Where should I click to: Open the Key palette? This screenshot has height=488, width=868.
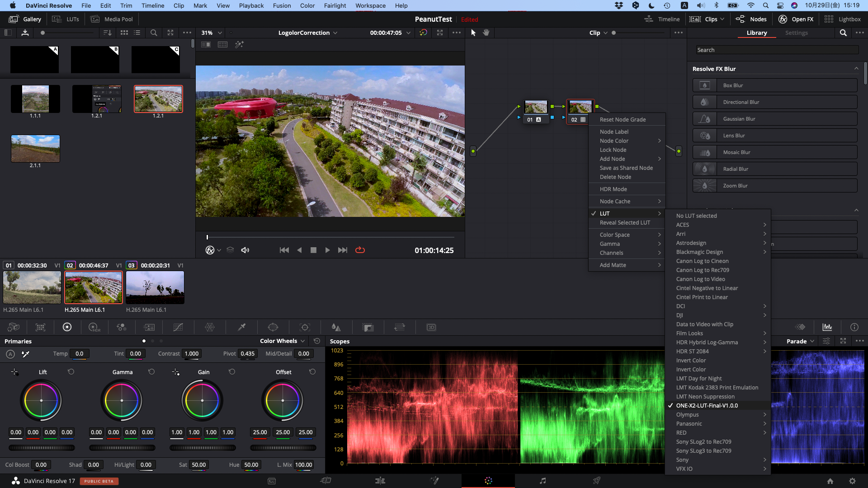[368, 327]
